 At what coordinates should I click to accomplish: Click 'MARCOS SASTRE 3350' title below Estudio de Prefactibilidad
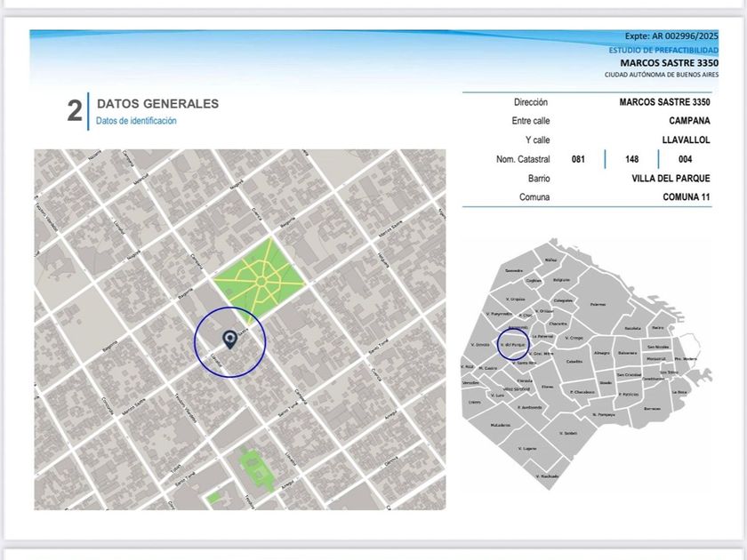[669, 63]
